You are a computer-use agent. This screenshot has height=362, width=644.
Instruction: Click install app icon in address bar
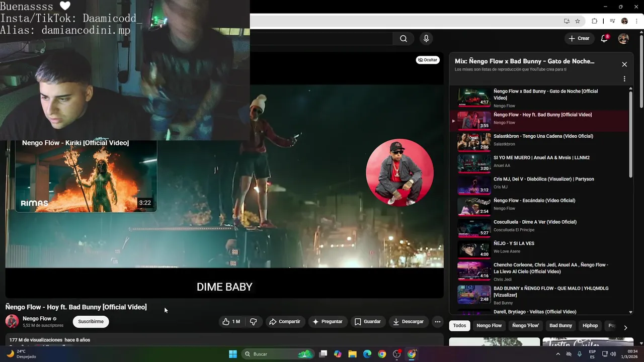click(567, 21)
